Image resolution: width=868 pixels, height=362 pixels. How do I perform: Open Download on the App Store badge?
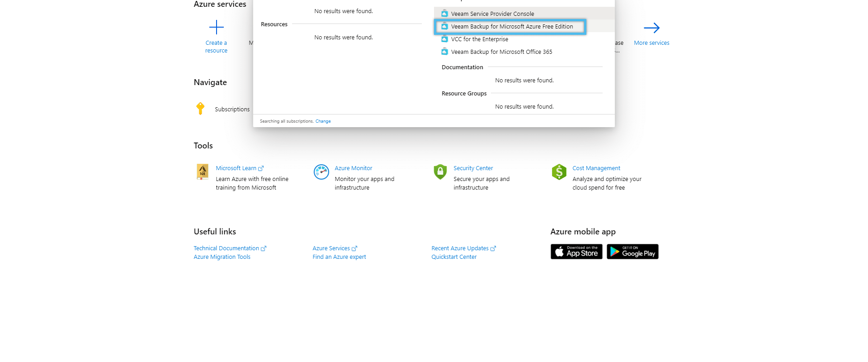(x=576, y=252)
